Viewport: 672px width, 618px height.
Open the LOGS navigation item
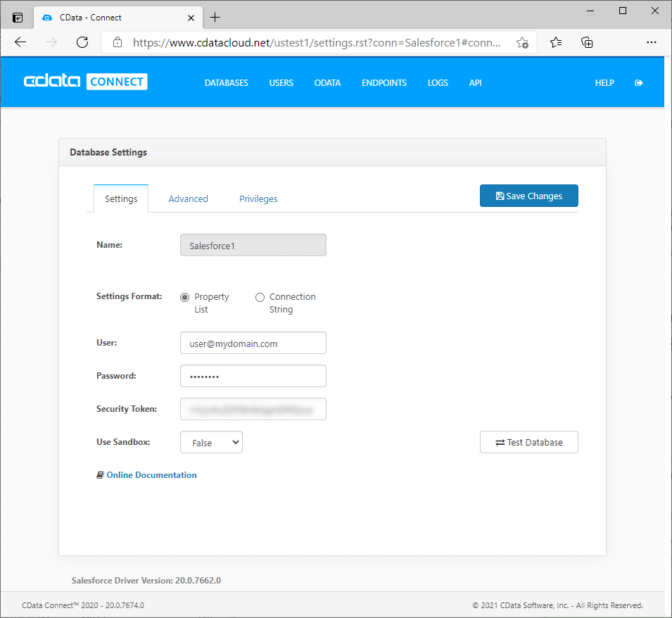pos(438,82)
